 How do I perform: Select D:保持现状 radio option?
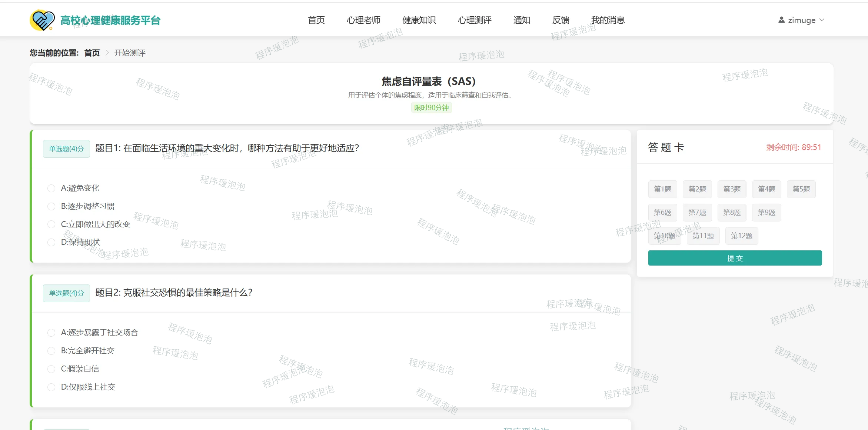click(x=51, y=242)
